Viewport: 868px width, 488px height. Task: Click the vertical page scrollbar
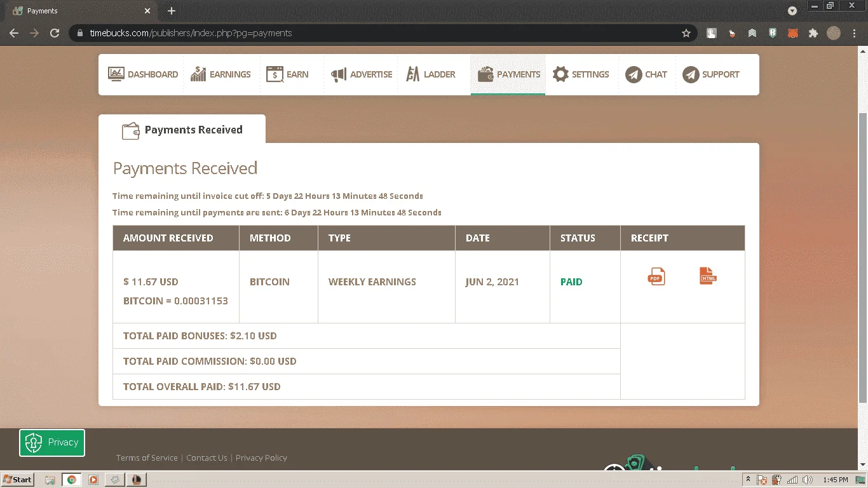point(862,257)
